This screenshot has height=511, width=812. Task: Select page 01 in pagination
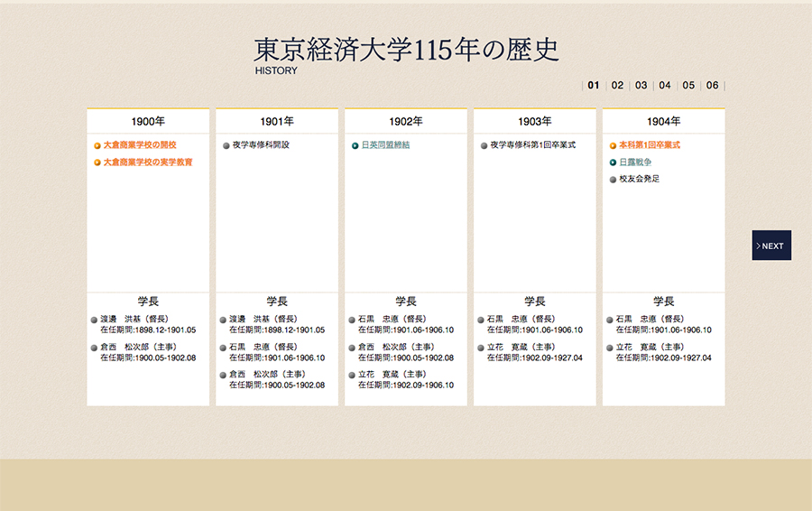[594, 85]
